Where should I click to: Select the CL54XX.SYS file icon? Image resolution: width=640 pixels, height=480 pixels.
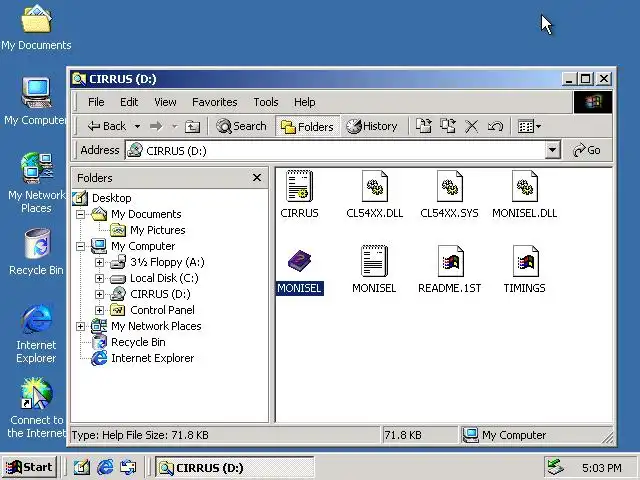[x=449, y=186]
